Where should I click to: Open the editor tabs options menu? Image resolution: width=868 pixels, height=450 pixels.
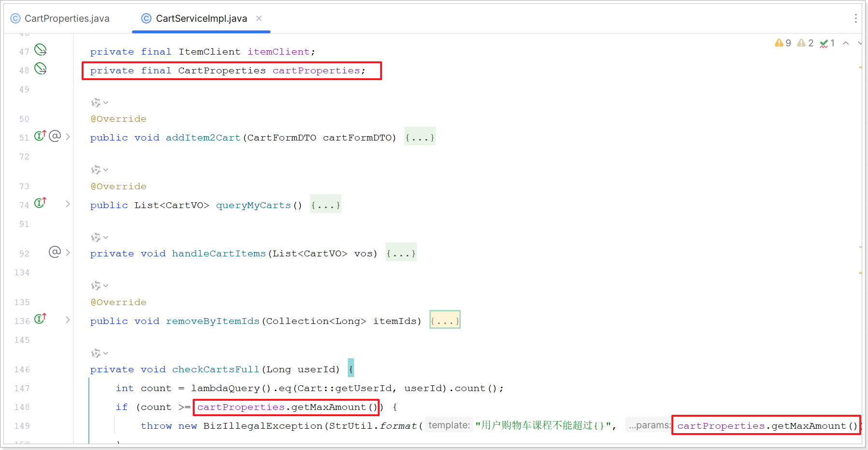855,18
